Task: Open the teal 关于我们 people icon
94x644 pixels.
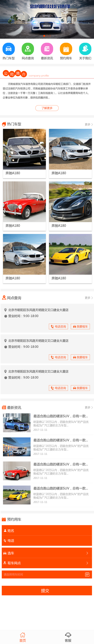Action: pos(85,49)
